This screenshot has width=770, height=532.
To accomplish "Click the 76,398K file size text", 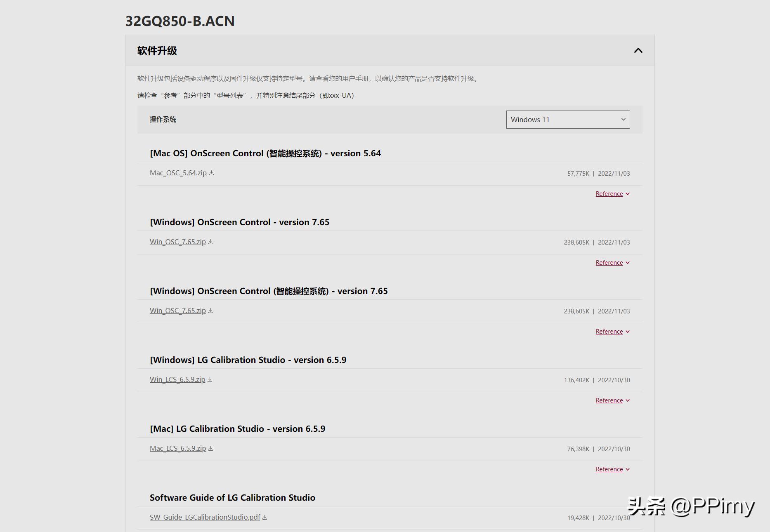I will coord(578,449).
